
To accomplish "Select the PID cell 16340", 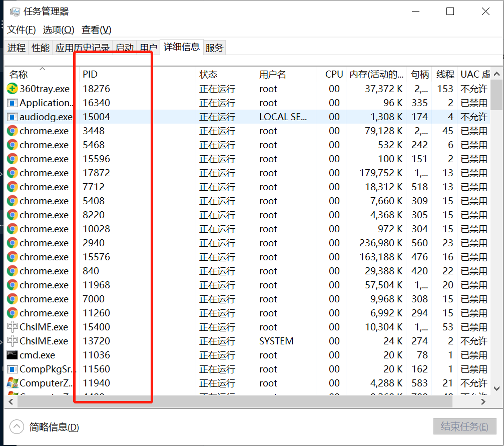I will point(97,103).
